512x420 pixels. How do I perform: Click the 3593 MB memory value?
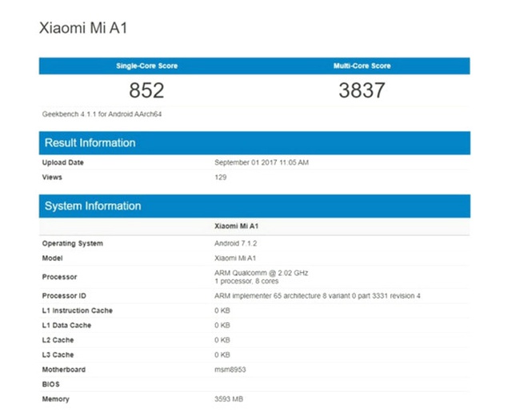click(x=229, y=398)
